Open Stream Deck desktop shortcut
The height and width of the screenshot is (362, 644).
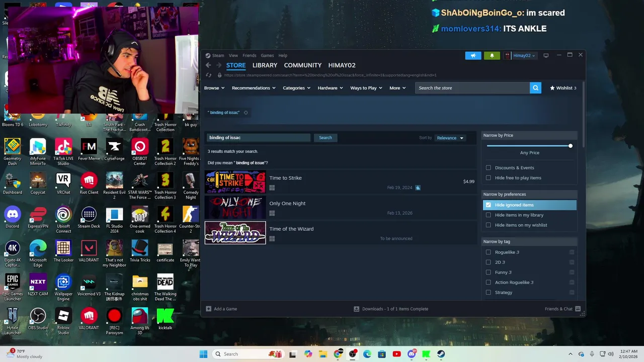[89, 218]
